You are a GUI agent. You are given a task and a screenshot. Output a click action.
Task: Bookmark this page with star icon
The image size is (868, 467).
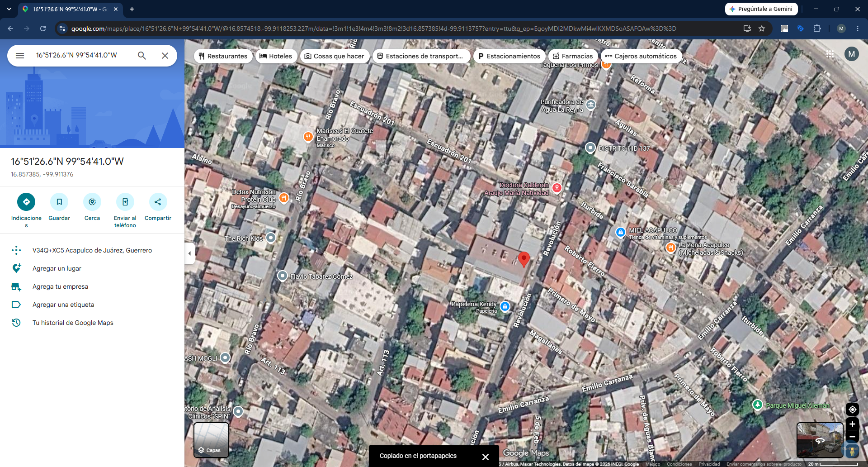tap(762, 29)
